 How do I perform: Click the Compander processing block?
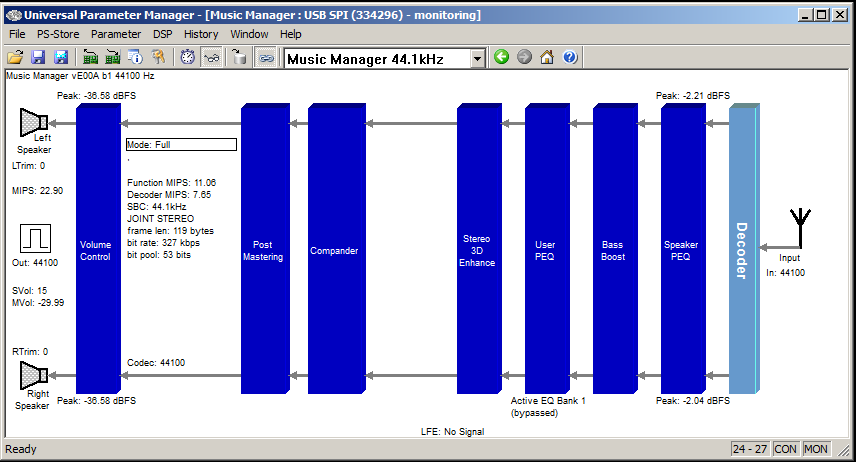[x=334, y=250]
